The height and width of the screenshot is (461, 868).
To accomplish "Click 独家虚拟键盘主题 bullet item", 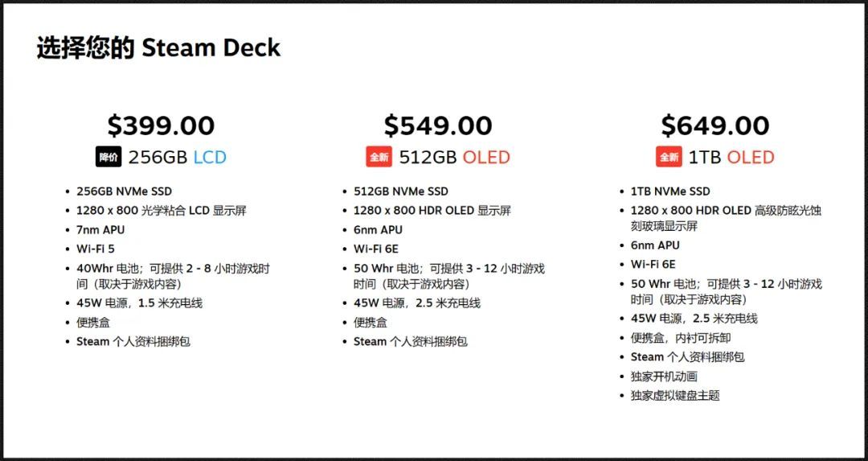I will point(675,396).
